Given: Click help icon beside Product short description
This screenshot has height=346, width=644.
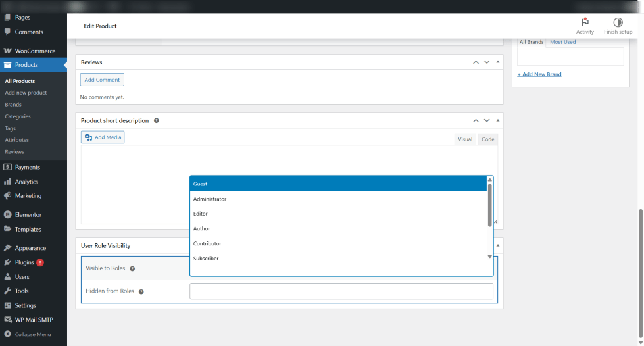Looking at the screenshot, I should pyautogui.click(x=157, y=121).
